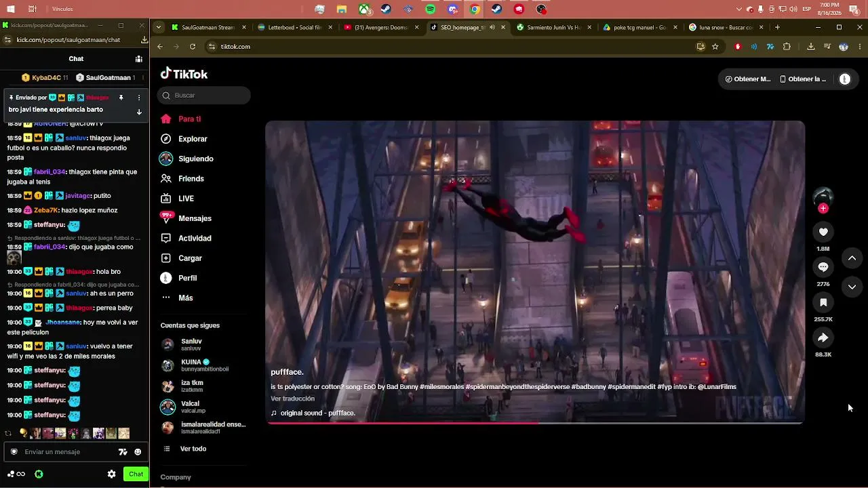Unpin the pinned Kick chat message
Image resolution: width=868 pixels, height=488 pixels.
tap(121, 98)
